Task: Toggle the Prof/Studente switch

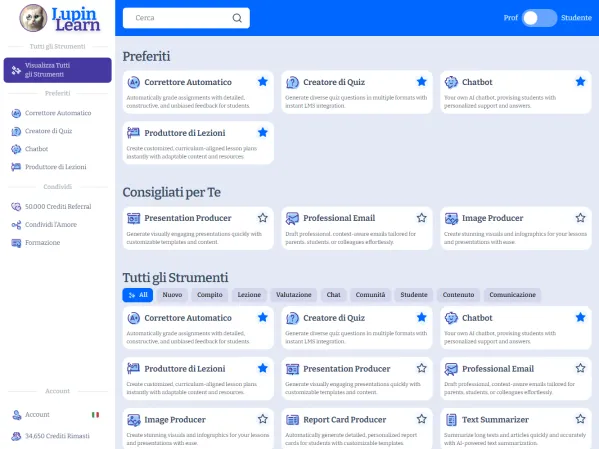Action: coord(539,18)
